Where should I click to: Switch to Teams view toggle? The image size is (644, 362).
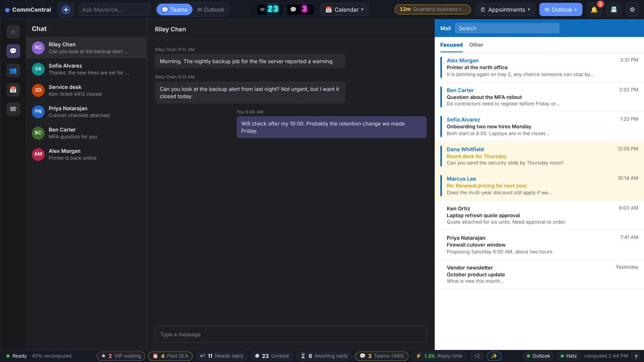coord(175,10)
